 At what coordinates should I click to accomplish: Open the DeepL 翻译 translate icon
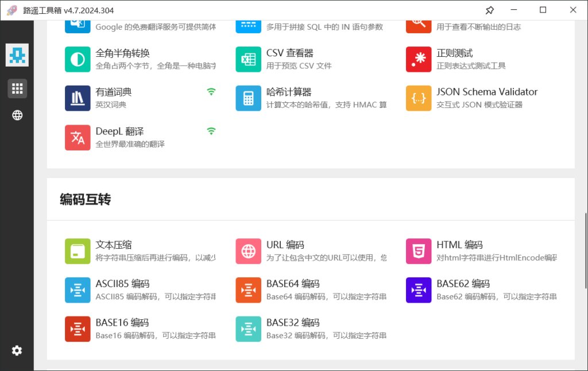click(78, 137)
